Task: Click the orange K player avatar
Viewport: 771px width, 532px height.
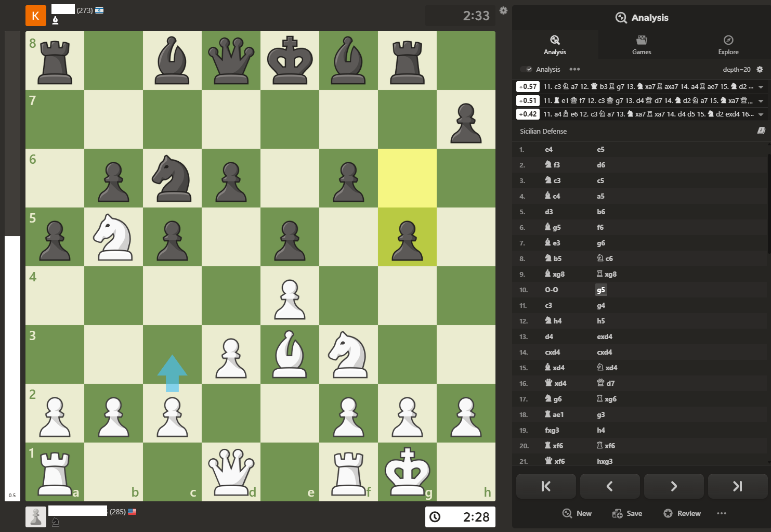Action: click(x=36, y=16)
